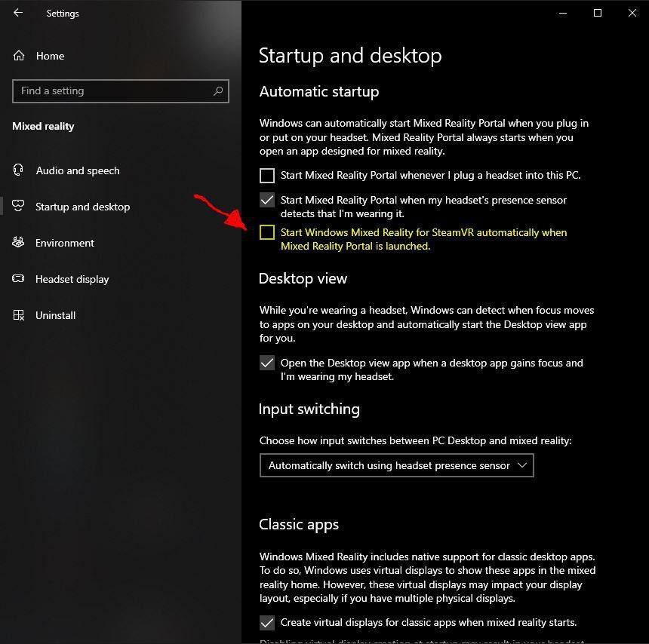Click the back arrow in Settings
The image size is (649, 644).
[x=18, y=13]
